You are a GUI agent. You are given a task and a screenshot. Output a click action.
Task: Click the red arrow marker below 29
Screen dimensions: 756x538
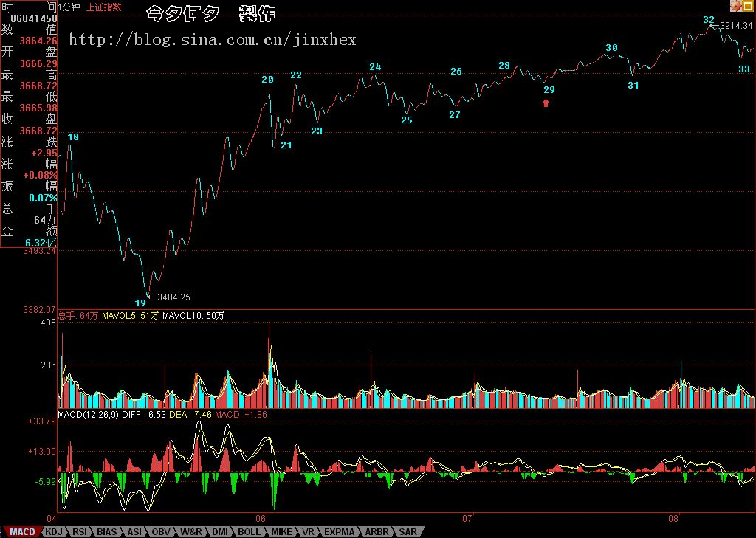coord(546,103)
